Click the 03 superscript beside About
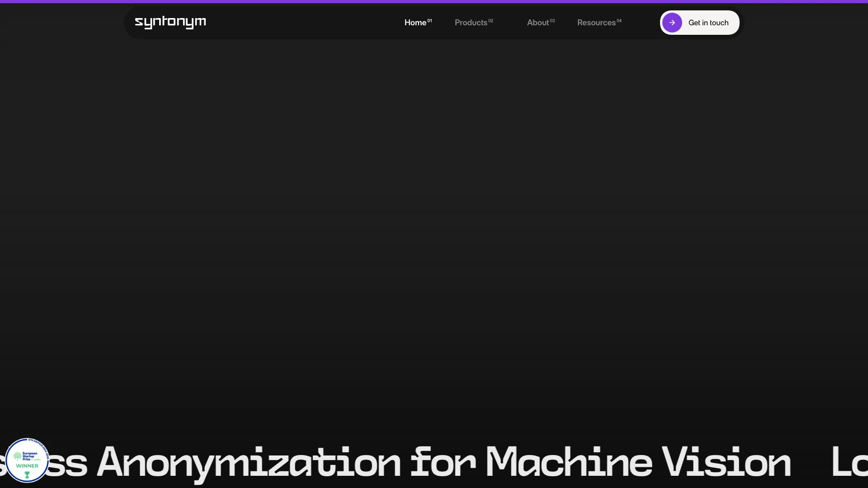Image resolution: width=868 pixels, height=488 pixels. click(x=552, y=21)
